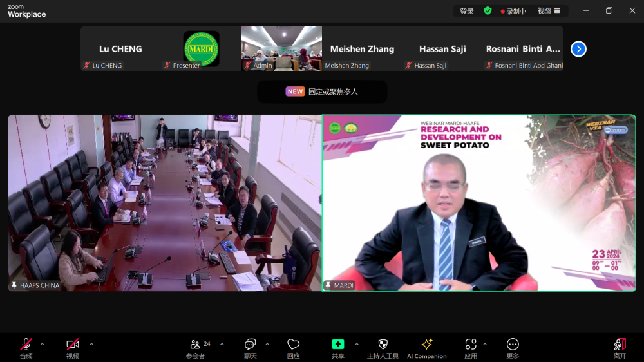
Task: Open the View layout menu
Action: [x=549, y=11]
